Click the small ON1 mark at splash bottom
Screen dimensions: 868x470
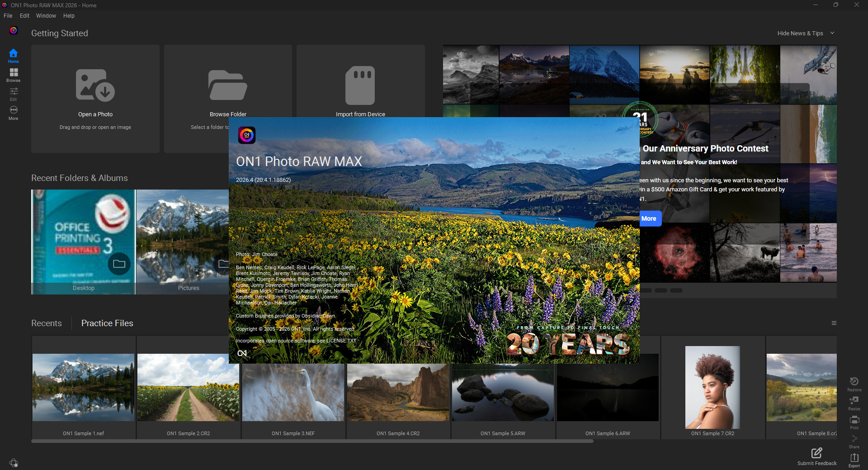tap(242, 353)
